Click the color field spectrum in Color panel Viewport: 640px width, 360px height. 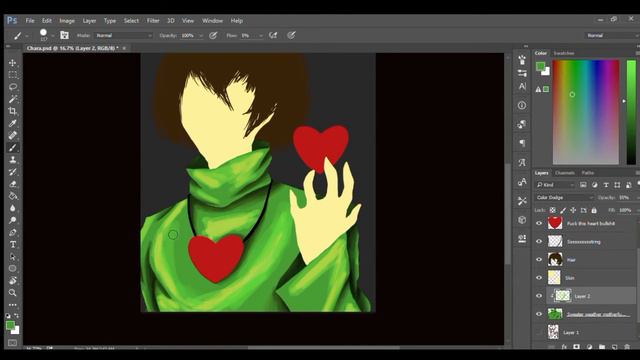tap(586, 112)
